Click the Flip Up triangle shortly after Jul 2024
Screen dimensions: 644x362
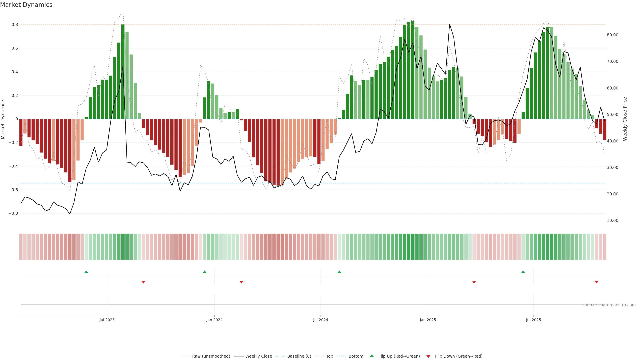(x=339, y=272)
